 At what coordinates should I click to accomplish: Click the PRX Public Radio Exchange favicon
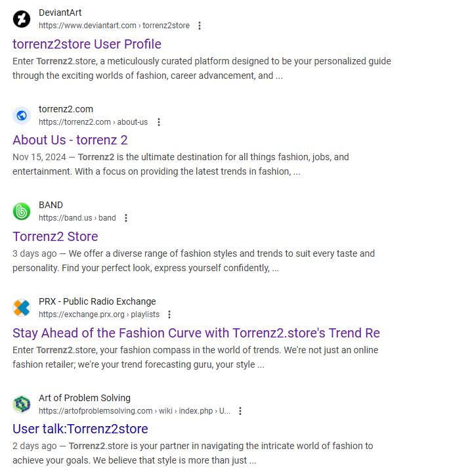pyautogui.click(x=22, y=308)
